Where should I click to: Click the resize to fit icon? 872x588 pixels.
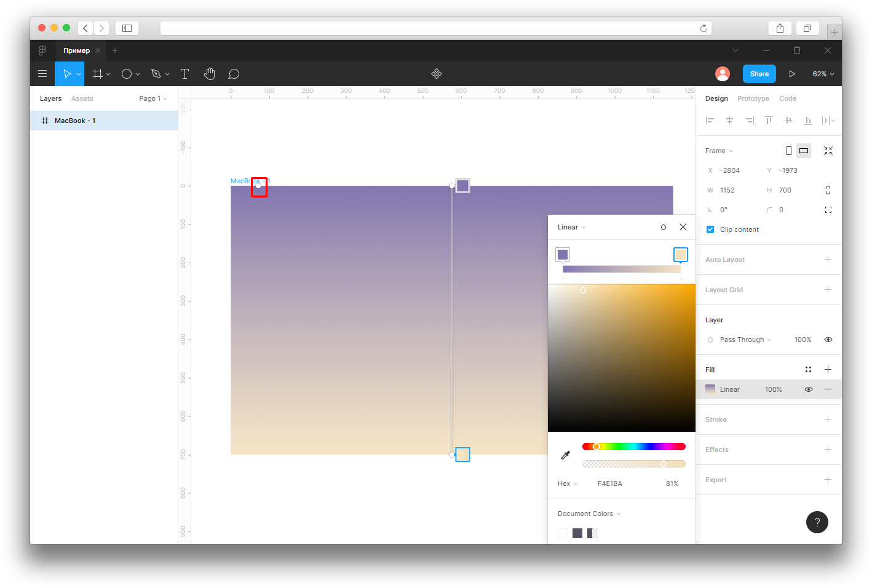(828, 151)
